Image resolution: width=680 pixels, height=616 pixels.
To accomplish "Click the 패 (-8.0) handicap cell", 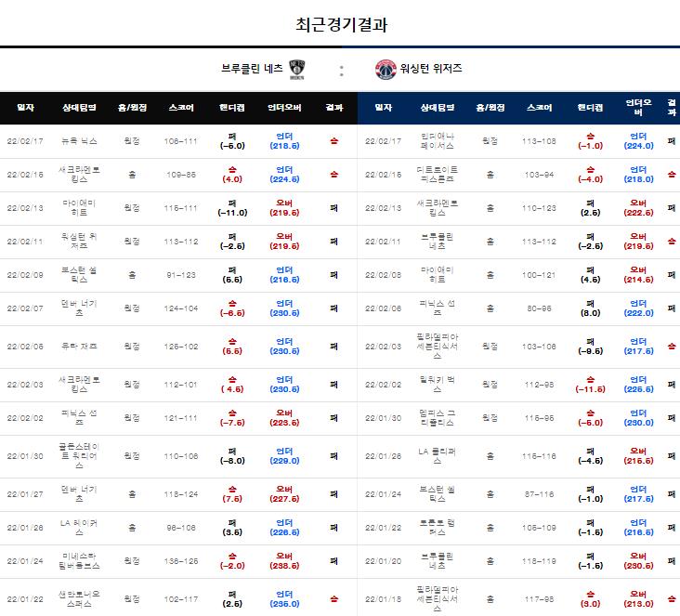I will click(232, 456).
